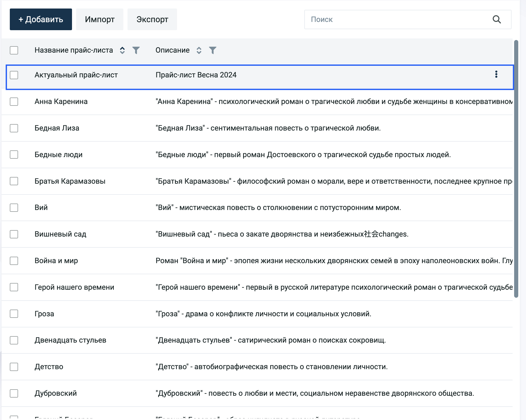
Task: Open the Гроза entry
Action: coord(44,314)
